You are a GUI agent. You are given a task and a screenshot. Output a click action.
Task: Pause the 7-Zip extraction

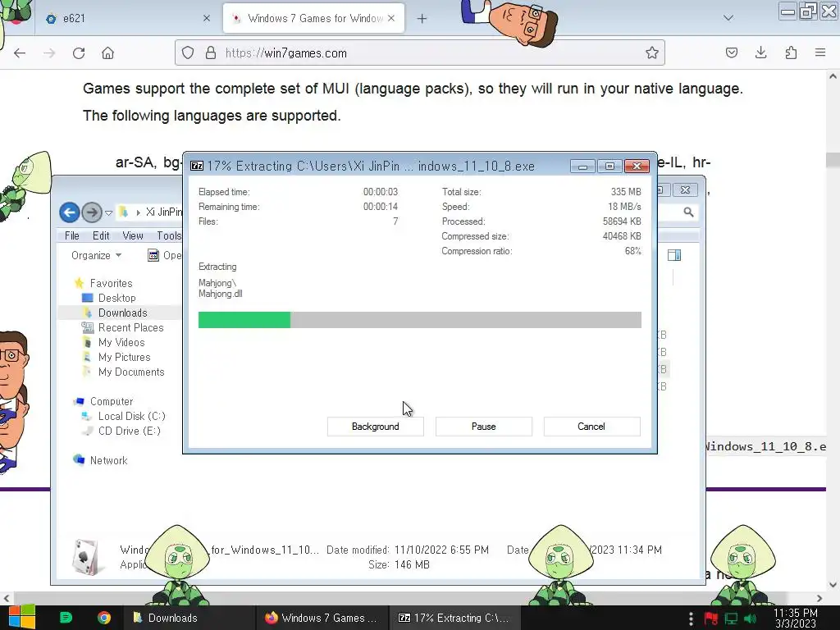tap(483, 427)
